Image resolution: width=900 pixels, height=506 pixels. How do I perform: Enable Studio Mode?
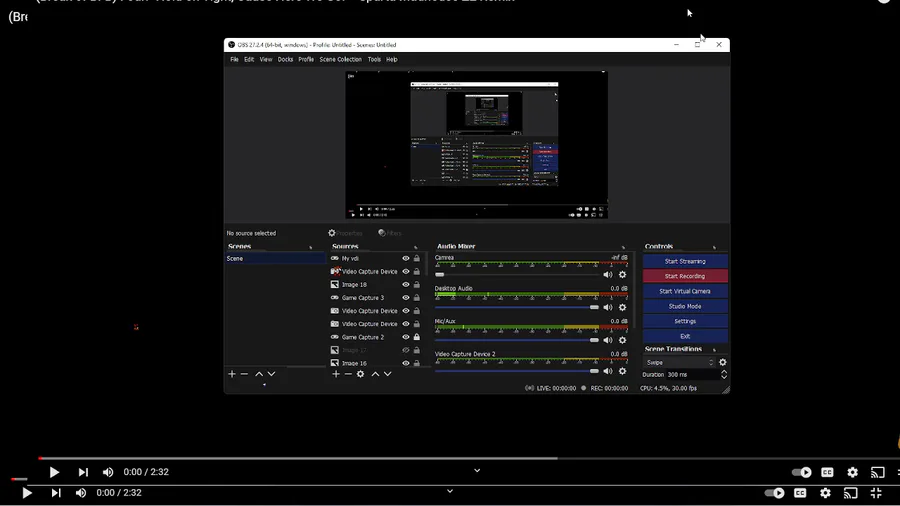tap(685, 306)
